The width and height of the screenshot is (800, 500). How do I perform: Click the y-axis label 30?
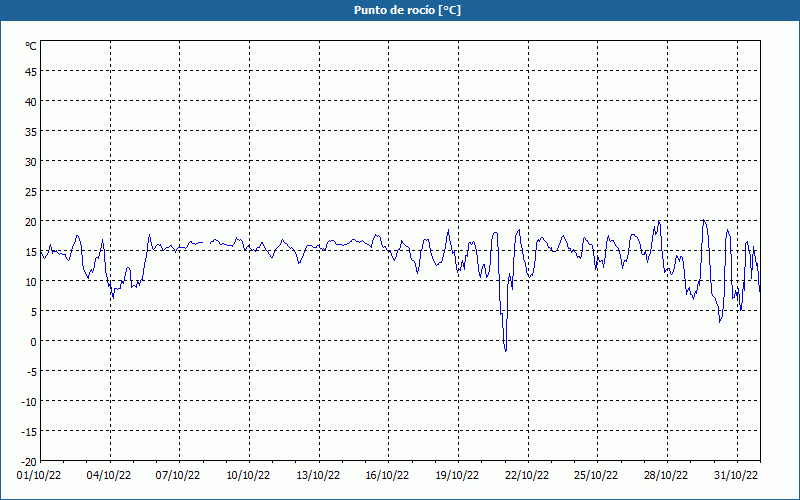pos(31,162)
